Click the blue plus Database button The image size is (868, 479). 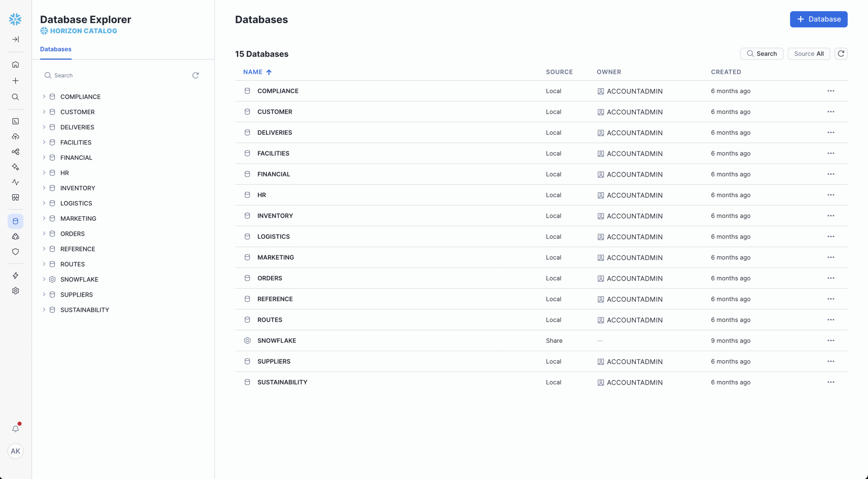(818, 19)
